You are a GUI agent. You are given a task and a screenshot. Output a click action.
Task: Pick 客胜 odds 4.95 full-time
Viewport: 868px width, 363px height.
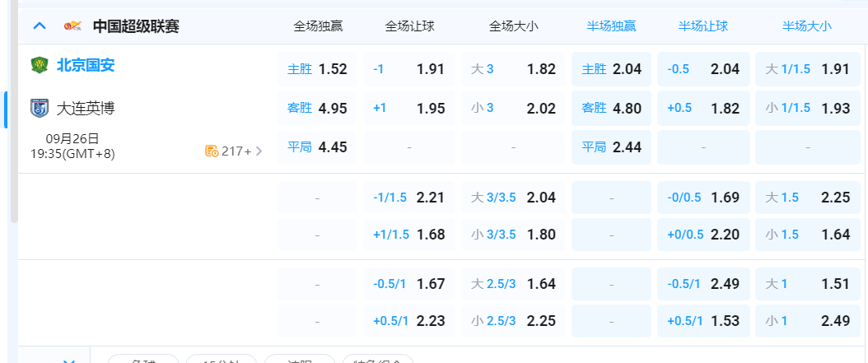point(317,108)
